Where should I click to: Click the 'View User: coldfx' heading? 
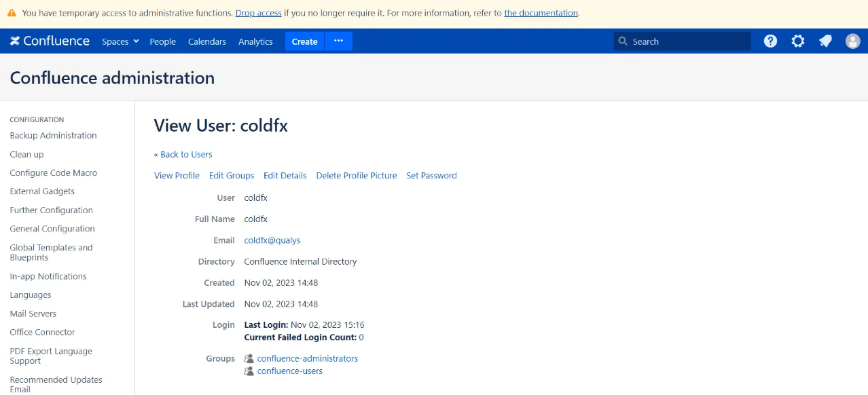221,126
